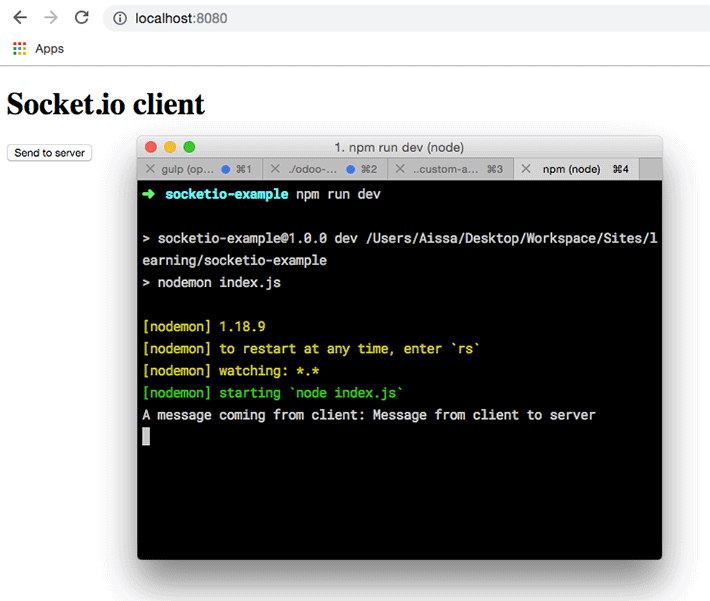Image resolution: width=710 pixels, height=601 pixels.
Task: Click the terminal cursor block
Action: pyautogui.click(x=146, y=437)
